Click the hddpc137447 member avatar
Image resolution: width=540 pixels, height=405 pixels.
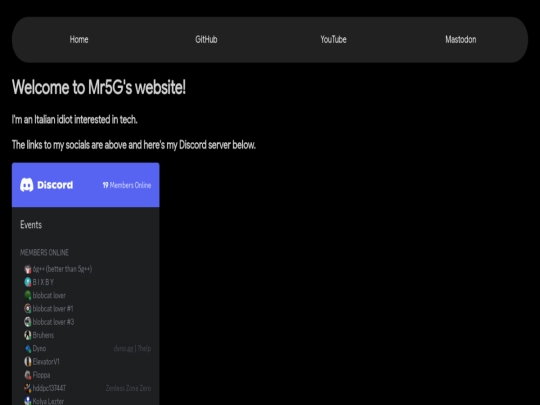coord(28,388)
